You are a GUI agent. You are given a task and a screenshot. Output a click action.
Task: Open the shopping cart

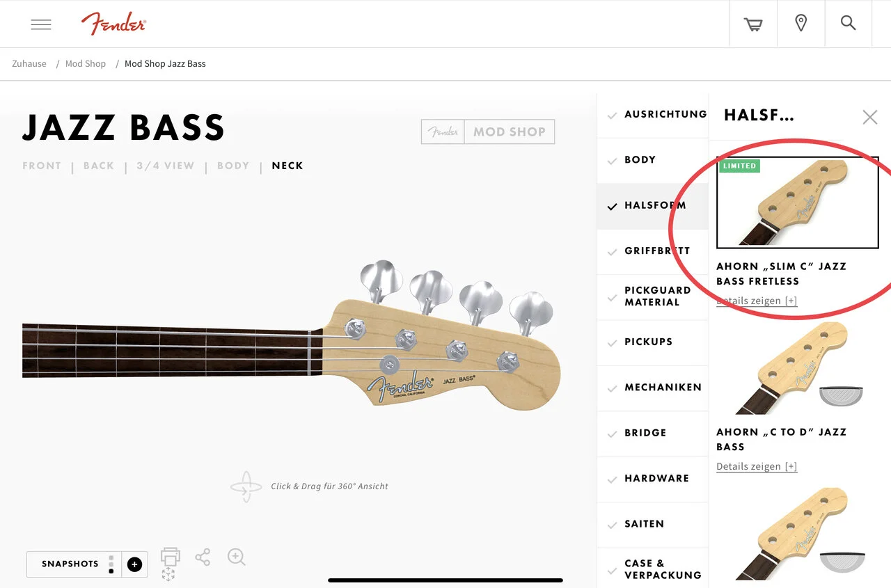pyautogui.click(x=752, y=24)
